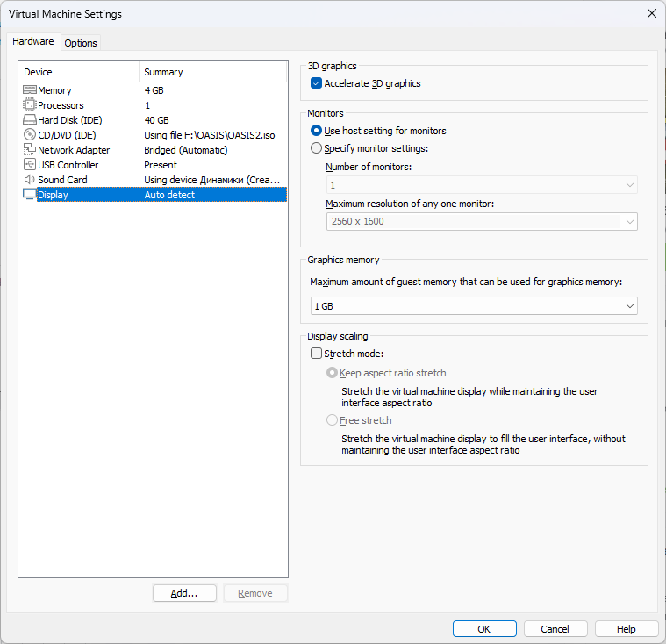This screenshot has width=666, height=644.
Task: Select the Sound Card speaker icon
Action: point(29,180)
